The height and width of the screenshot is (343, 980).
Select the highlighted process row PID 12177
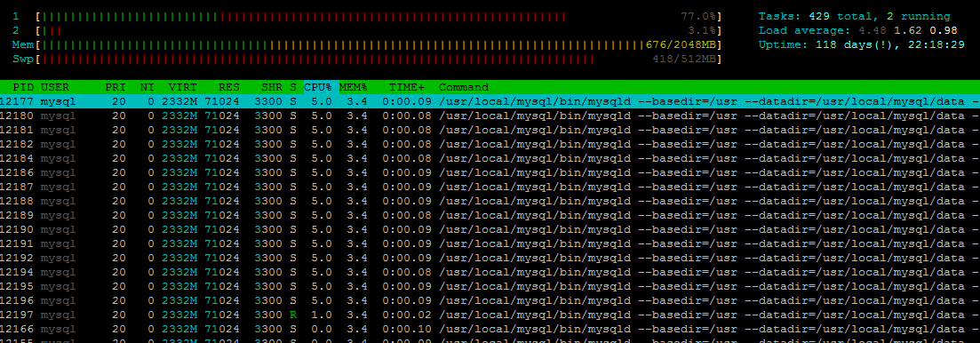click(490, 101)
